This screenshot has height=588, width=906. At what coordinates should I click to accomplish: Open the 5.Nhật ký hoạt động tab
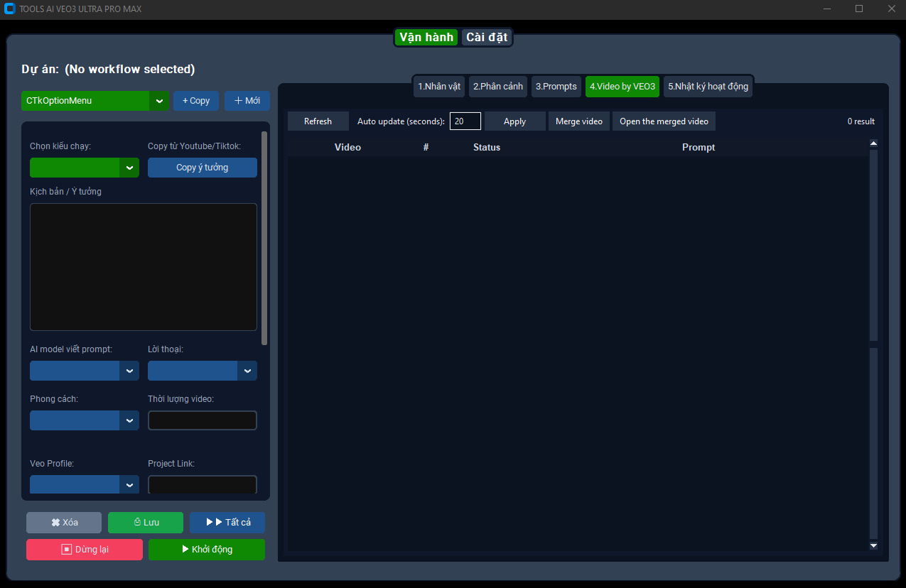pyautogui.click(x=707, y=86)
